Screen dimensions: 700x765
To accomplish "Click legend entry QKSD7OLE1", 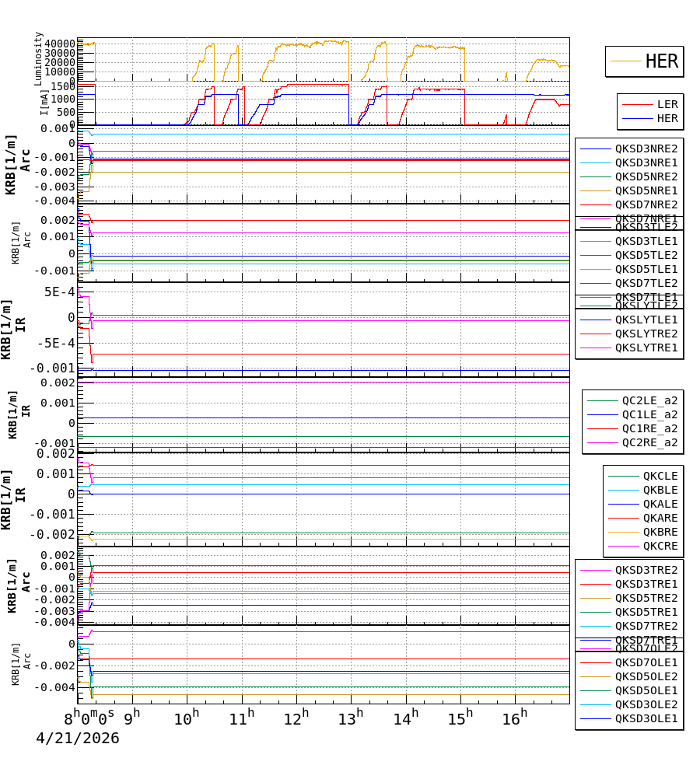I will [x=646, y=663].
